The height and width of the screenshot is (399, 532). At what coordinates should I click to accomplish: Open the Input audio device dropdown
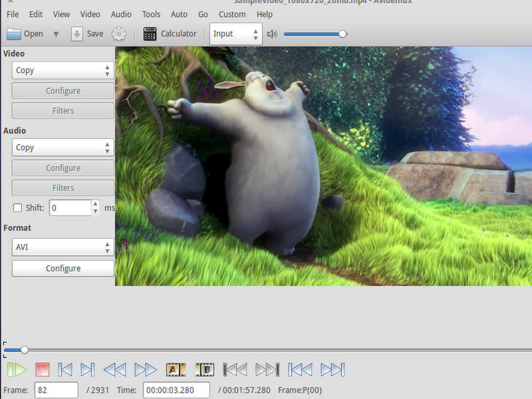(x=236, y=34)
